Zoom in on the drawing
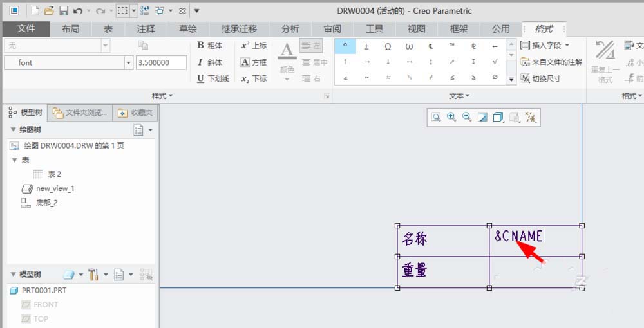 (x=451, y=117)
